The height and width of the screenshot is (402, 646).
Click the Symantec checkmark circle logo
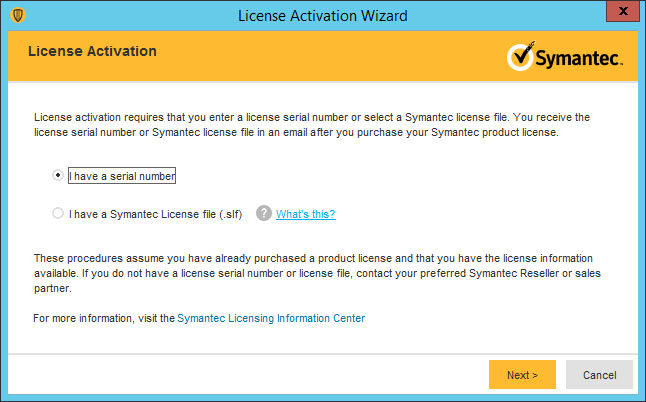tap(520, 57)
